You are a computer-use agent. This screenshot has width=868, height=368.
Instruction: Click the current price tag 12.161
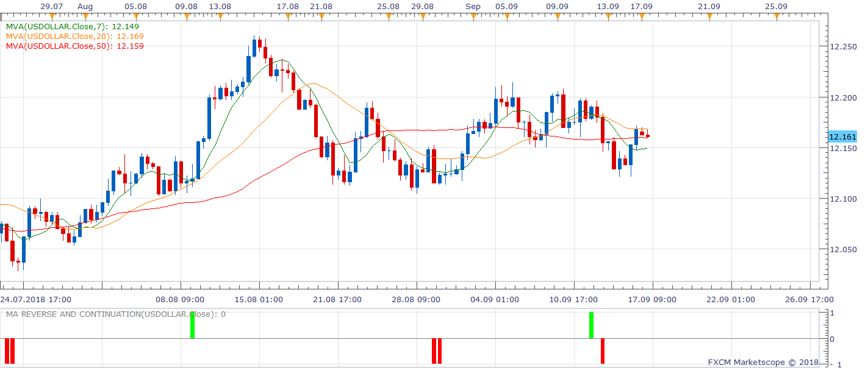coord(843,137)
